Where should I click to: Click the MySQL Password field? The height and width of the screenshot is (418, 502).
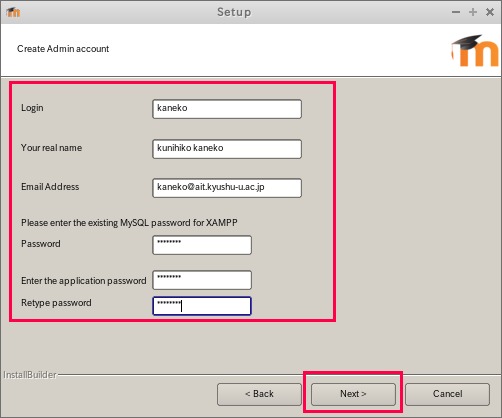click(x=202, y=245)
